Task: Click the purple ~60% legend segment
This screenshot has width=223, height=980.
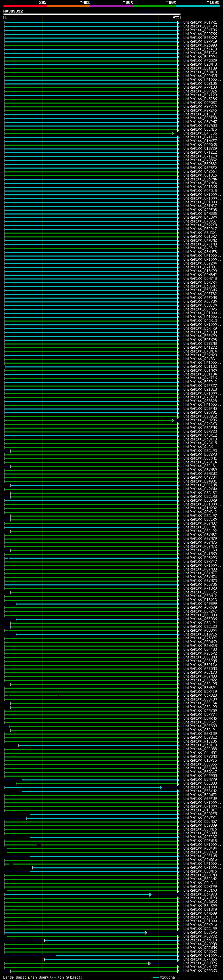Action: 111,6
